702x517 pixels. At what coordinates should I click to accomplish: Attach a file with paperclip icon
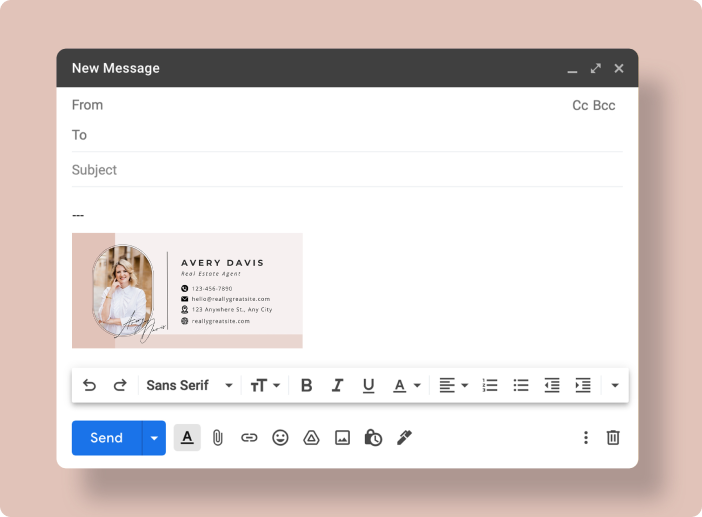(x=218, y=438)
